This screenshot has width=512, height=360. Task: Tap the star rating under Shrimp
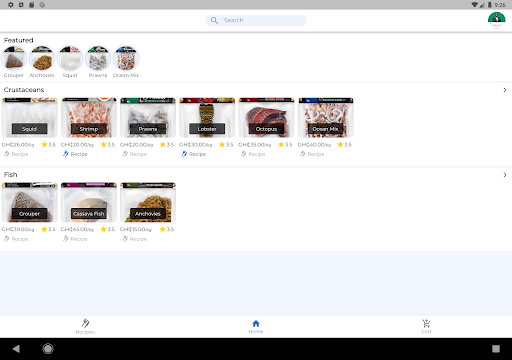tap(108, 144)
